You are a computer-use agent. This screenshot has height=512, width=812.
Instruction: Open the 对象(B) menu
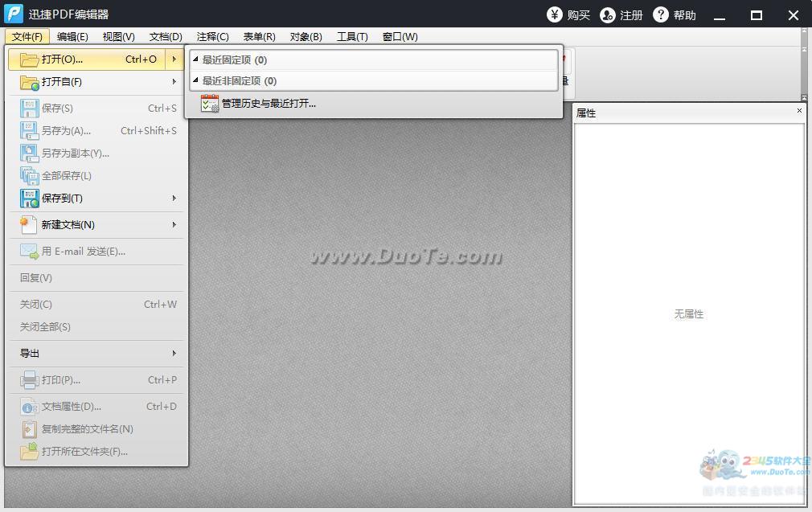[306, 37]
